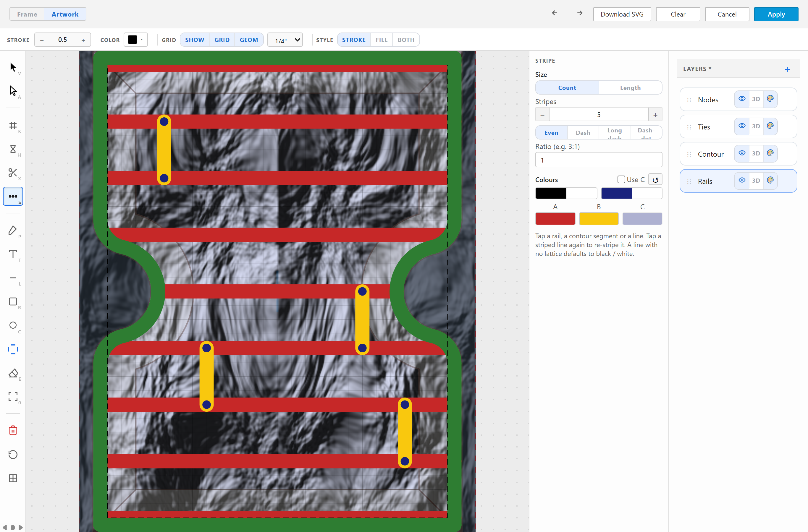Enable the Use C checkbox

coord(621,179)
